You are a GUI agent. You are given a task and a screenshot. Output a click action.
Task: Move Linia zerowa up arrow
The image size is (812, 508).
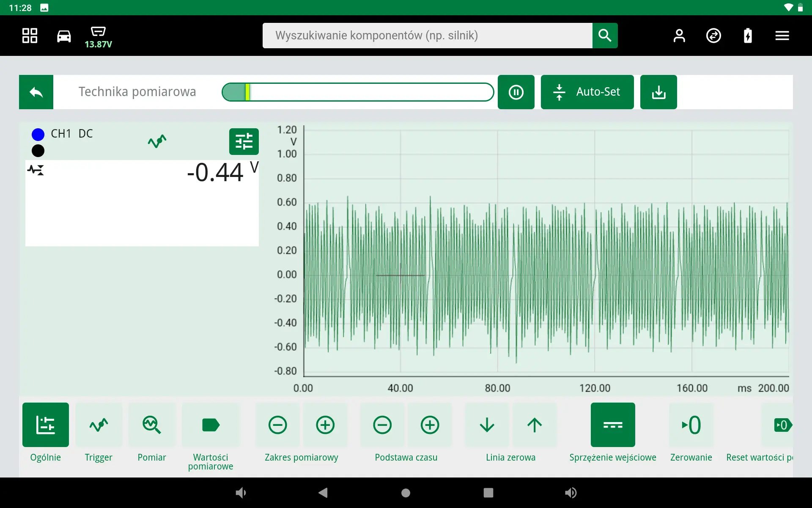tap(535, 425)
